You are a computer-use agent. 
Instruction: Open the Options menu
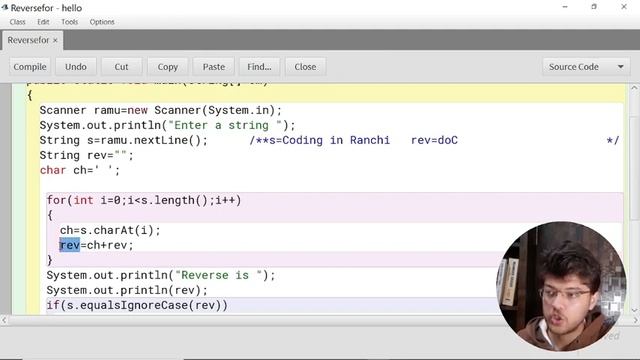click(102, 22)
